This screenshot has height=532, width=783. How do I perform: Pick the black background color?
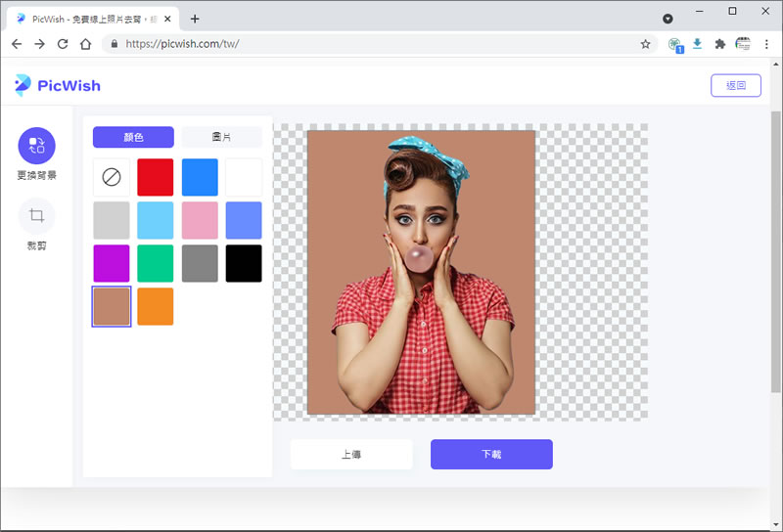point(244,263)
